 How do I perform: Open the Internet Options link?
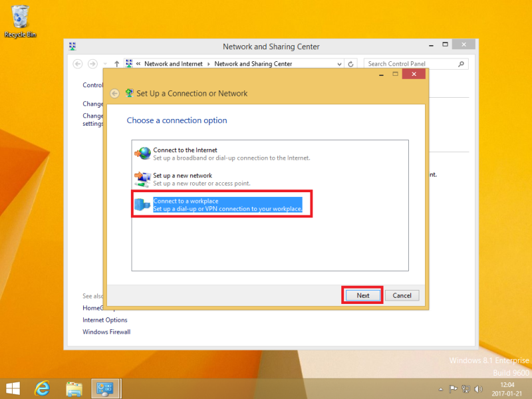(x=105, y=320)
